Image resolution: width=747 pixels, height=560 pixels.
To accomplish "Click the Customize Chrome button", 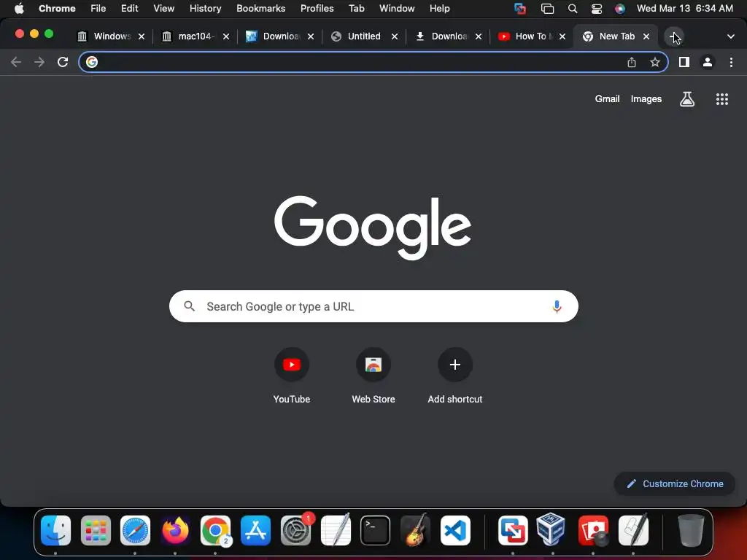I will point(675,484).
